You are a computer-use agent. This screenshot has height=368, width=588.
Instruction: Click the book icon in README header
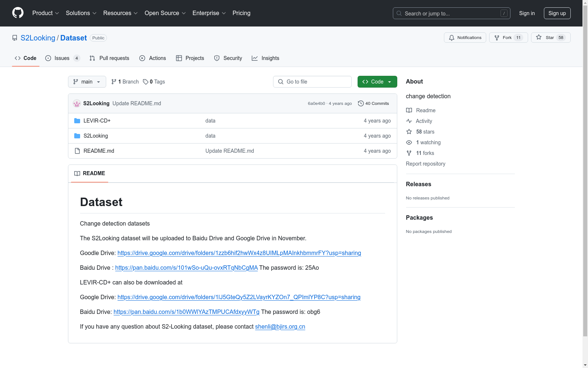pyautogui.click(x=77, y=173)
